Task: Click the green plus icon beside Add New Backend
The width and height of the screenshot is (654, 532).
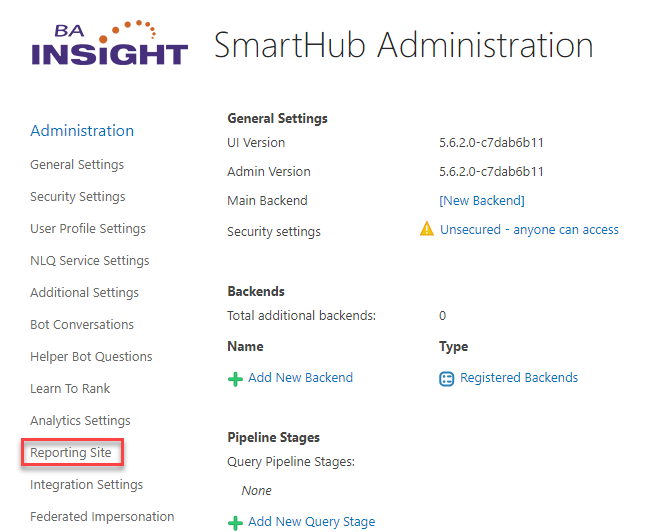Action: [236, 379]
